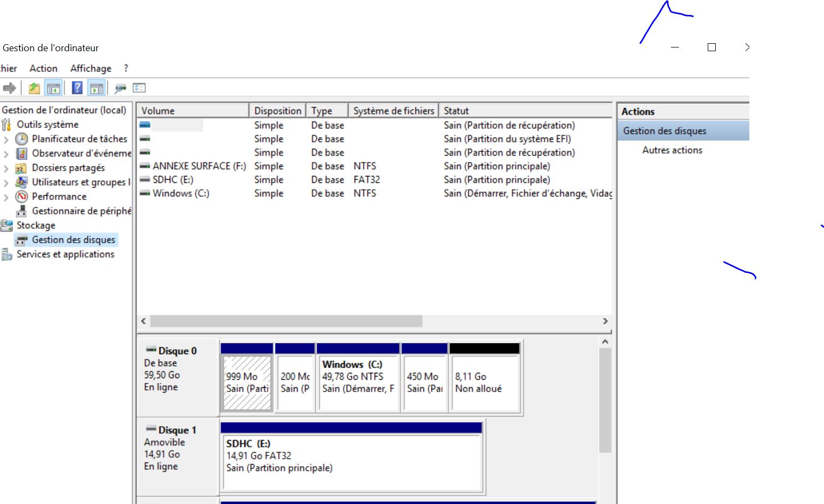Open help via the blue question-mark icon
Screen dimensions: 824x504
tap(77, 88)
